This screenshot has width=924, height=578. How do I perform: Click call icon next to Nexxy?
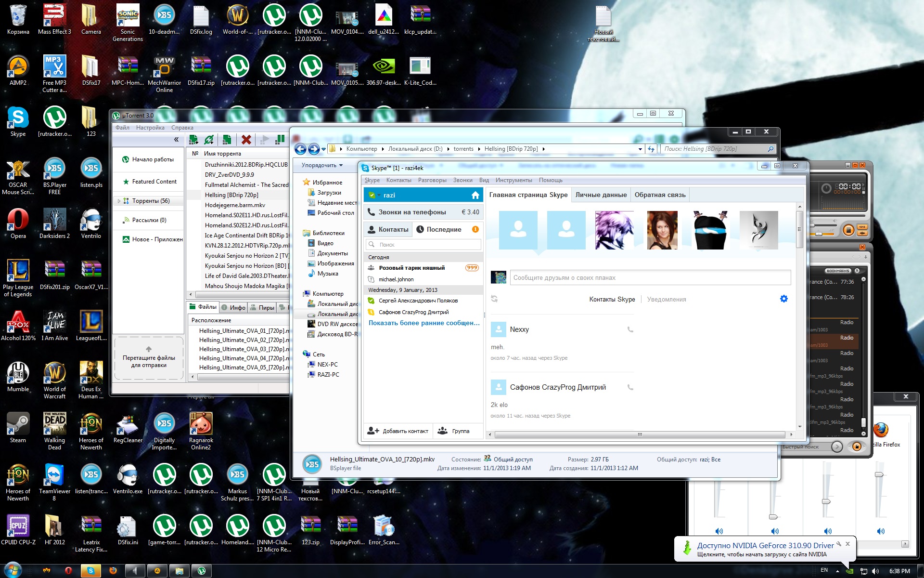tap(630, 329)
